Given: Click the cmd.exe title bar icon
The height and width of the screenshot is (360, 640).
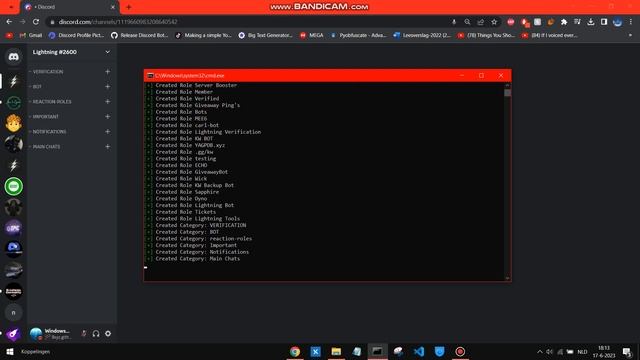Looking at the screenshot, I should [150, 76].
